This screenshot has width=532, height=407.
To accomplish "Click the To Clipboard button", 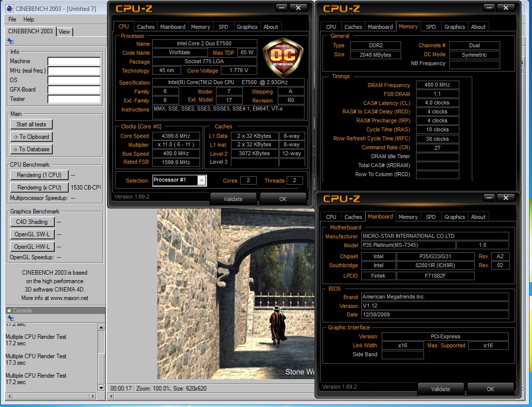I will point(31,137).
